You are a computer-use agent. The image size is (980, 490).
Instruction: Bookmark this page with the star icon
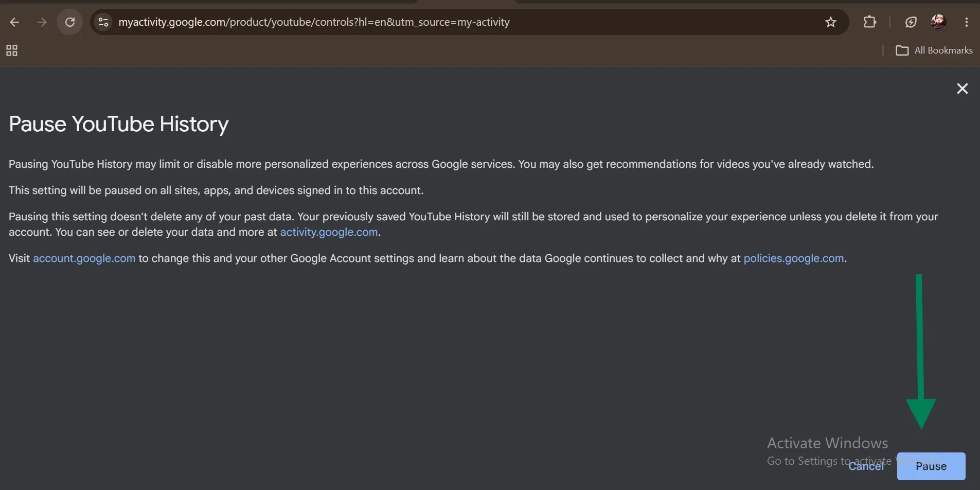click(x=831, y=22)
